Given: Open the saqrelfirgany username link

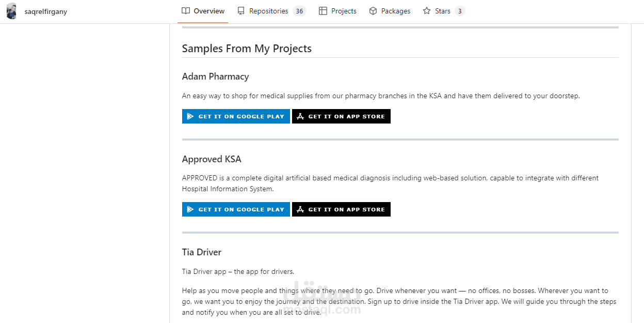Looking at the screenshot, I should (x=46, y=11).
